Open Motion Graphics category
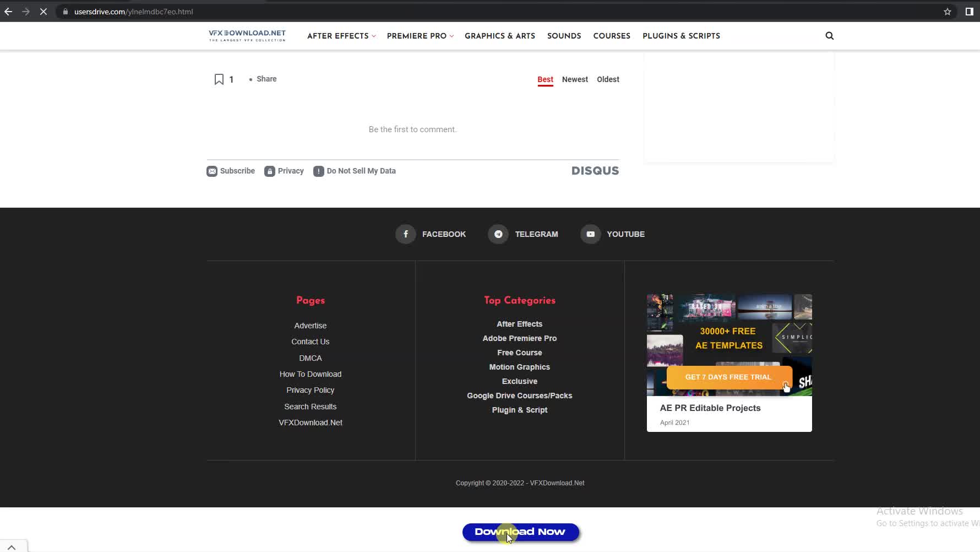 [520, 367]
